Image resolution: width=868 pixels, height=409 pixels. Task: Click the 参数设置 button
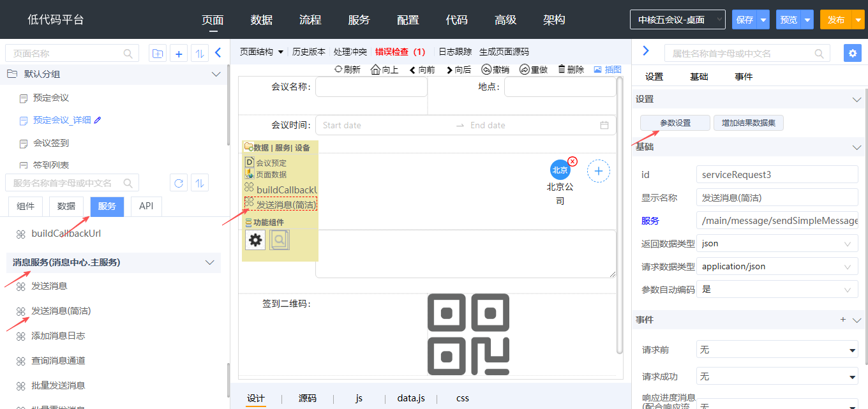point(675,123)
